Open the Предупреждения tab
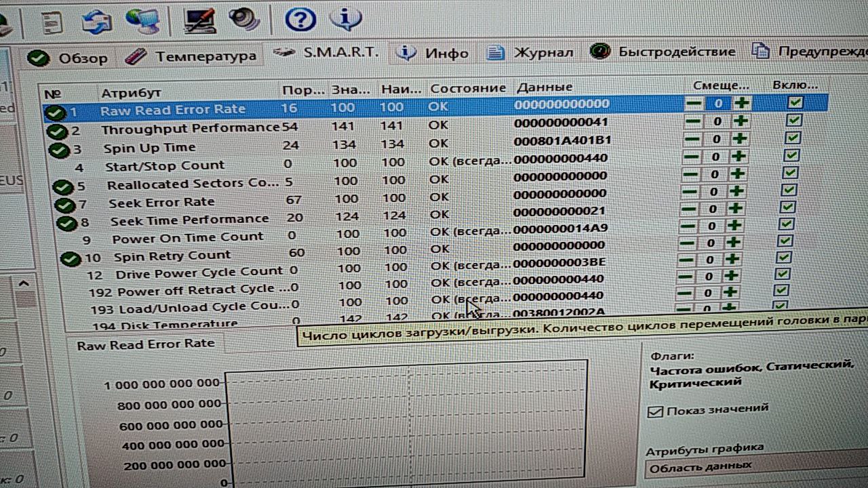868x488 pixels. [808, 51]
